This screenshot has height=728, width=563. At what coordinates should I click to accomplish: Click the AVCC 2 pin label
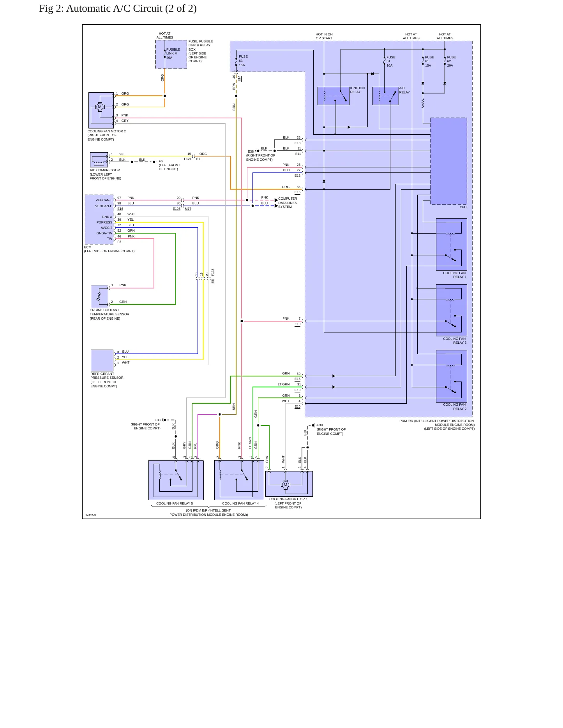tap(106, 228)
